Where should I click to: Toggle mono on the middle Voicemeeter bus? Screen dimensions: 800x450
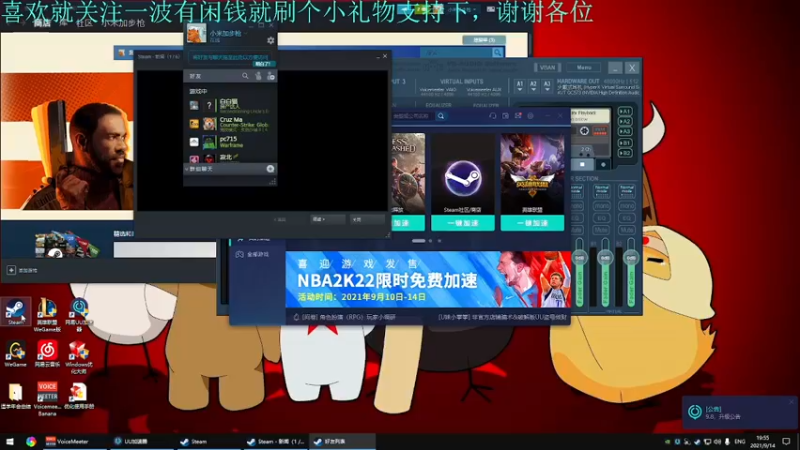[602, 206]
